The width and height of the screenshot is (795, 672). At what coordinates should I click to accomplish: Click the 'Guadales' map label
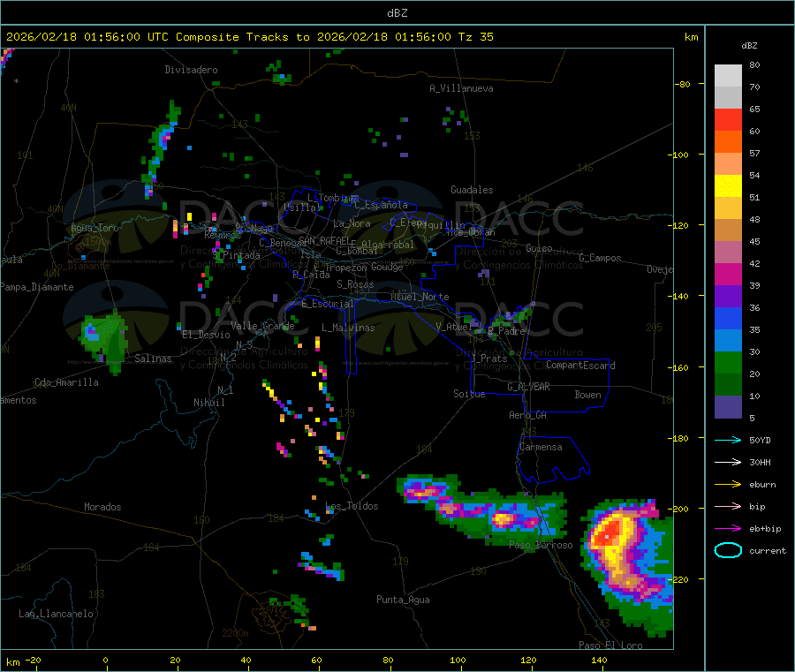[472, 190]
